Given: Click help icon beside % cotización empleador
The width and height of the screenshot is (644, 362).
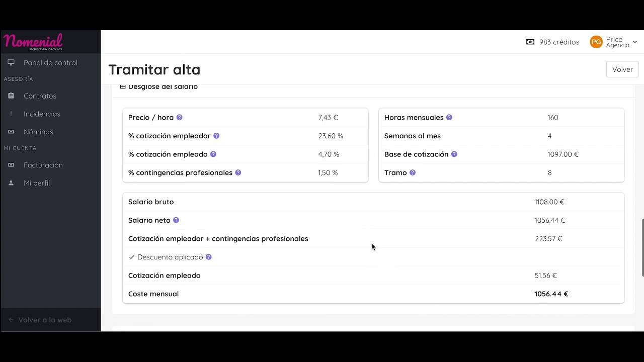Looking at the screenshot, I should (x=216, y=136).
